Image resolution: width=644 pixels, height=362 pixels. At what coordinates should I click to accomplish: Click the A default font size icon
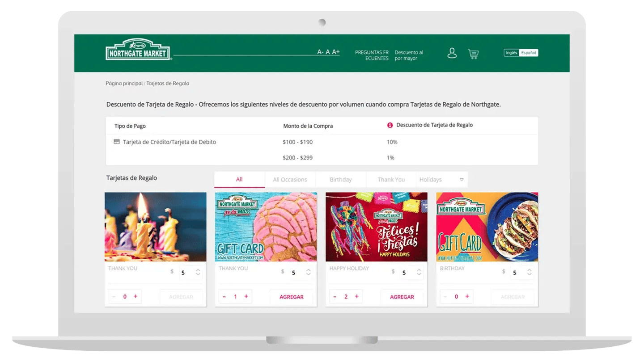point(327,52)
